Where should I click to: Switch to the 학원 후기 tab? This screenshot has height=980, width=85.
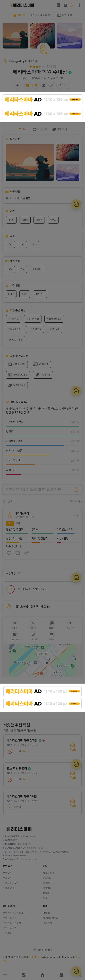pyautogui.click(x=59, y=129)
